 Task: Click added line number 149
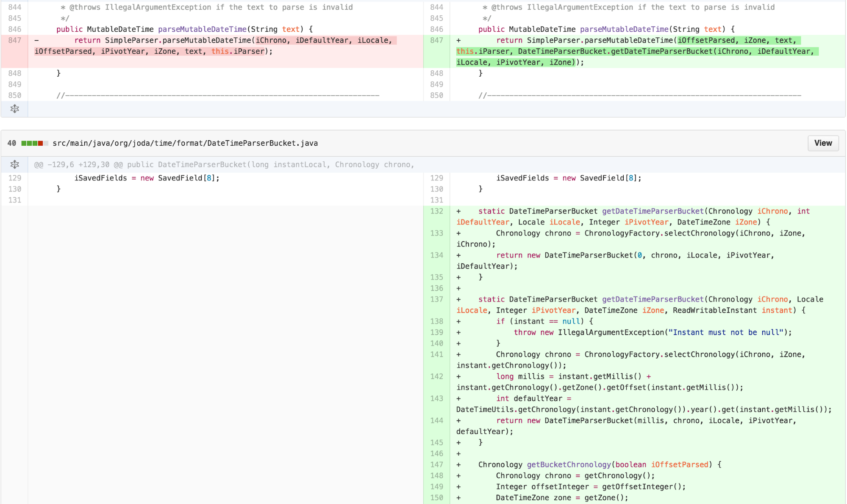pyautogui.click(x=436, y=486)
